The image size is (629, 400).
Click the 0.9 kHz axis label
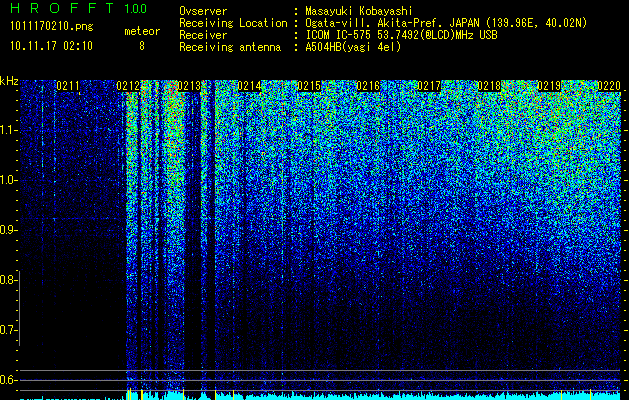point(8,230)
